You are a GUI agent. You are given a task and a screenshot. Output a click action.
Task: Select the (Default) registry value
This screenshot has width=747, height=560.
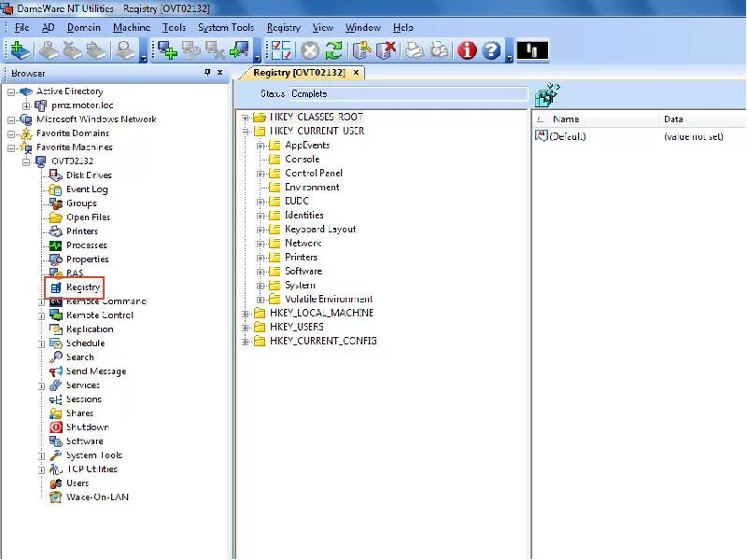(x=568, y=136)
